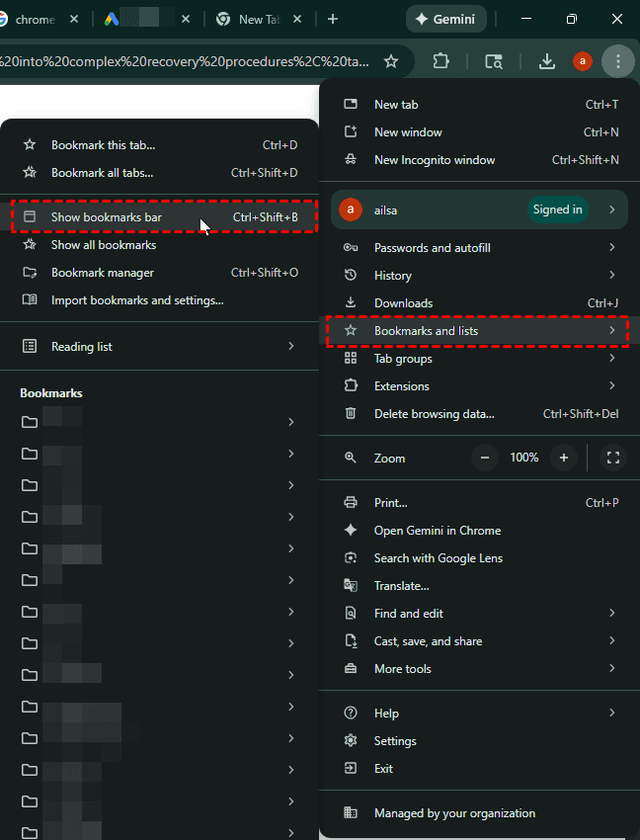Click the Signed in account badge
This screenshot has width=640, height=840.
pyautogui.click(x=558, y=210)
